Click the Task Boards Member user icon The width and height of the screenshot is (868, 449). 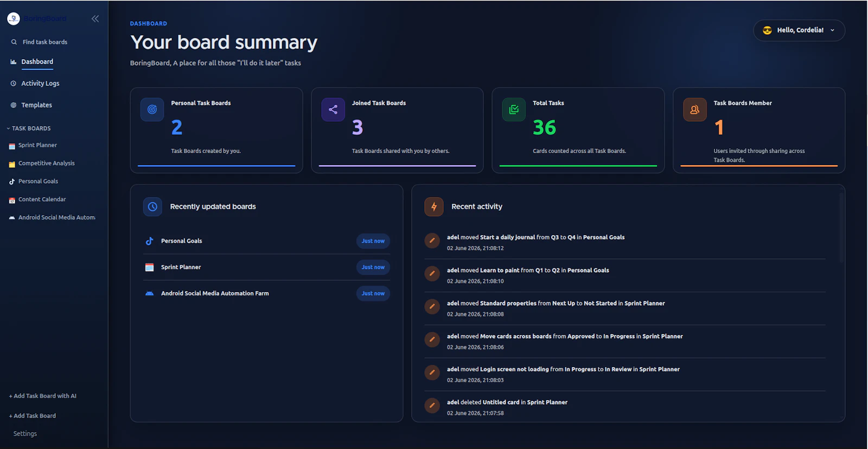click(695, 110)
